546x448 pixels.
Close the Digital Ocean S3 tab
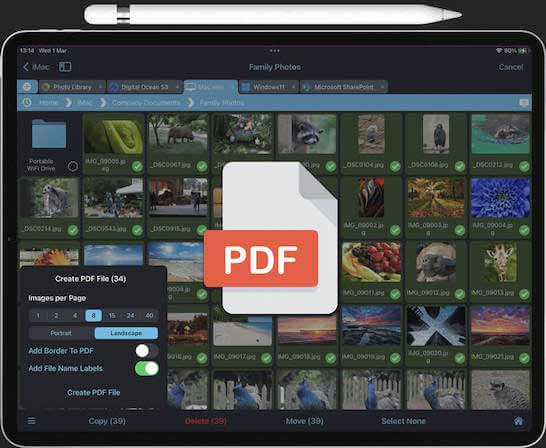177,86
